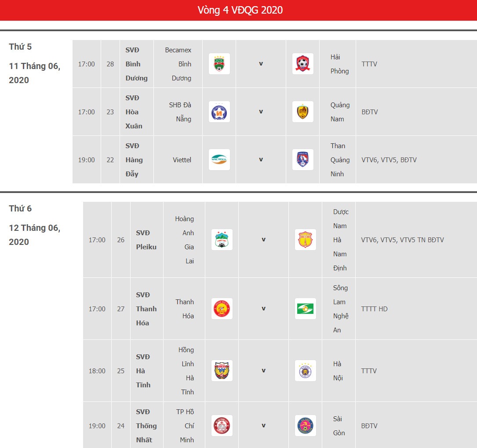
Task: Open the SHB Đà Nẵng logo
Action: (219, 112)
